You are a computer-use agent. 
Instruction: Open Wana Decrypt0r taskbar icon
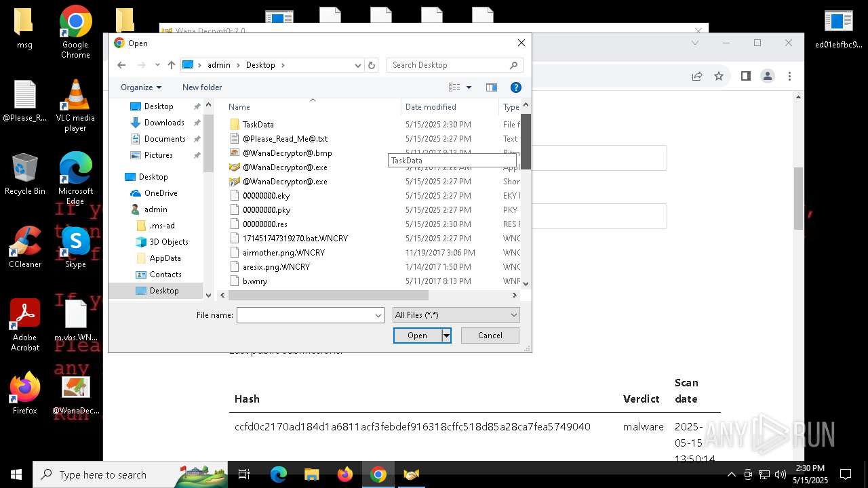pyautogui.click(x=412, y=474)
